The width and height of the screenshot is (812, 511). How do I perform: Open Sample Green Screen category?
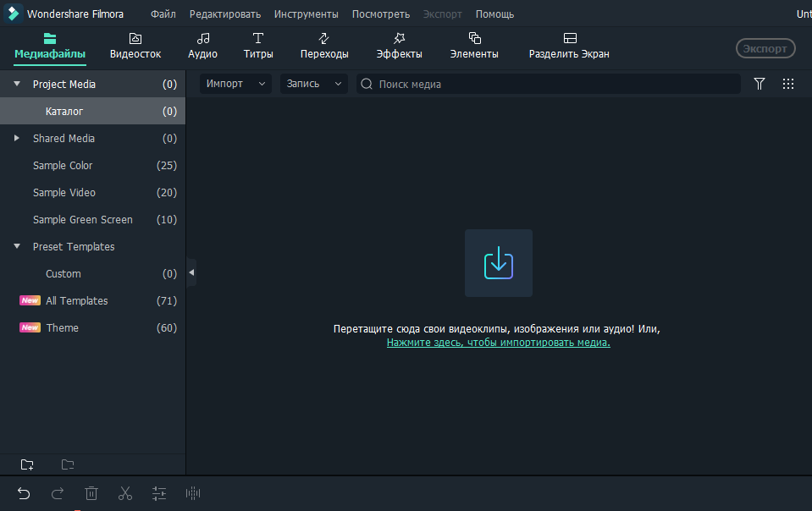click(x=92, y=219)
